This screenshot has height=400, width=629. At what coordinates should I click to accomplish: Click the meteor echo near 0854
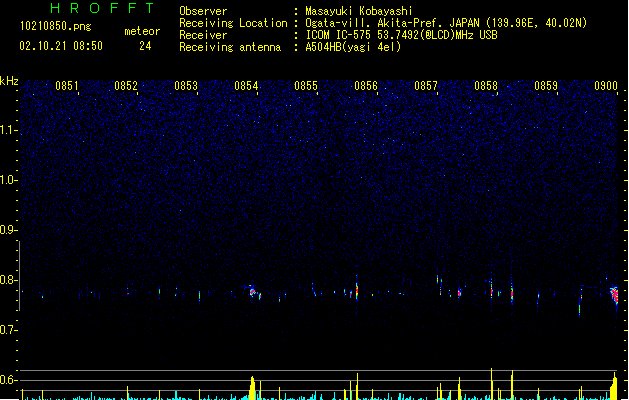[x=254, y=292]
